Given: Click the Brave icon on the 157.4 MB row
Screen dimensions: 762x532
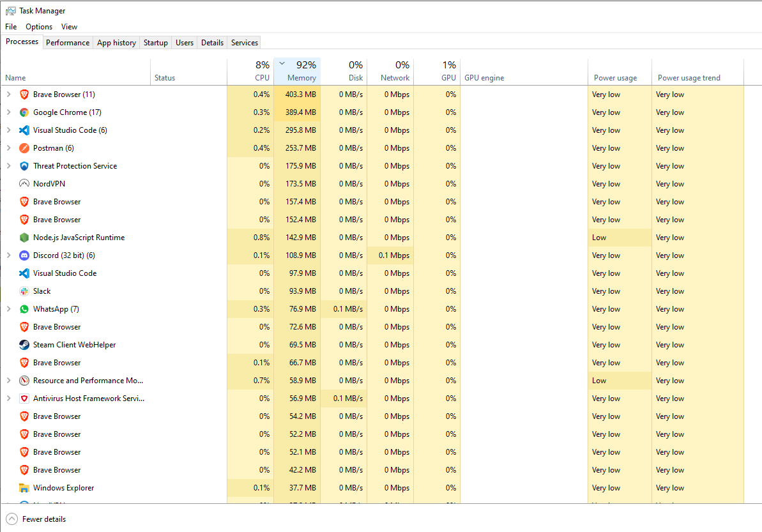Looking at the screenshot, I should click(24, 202).
